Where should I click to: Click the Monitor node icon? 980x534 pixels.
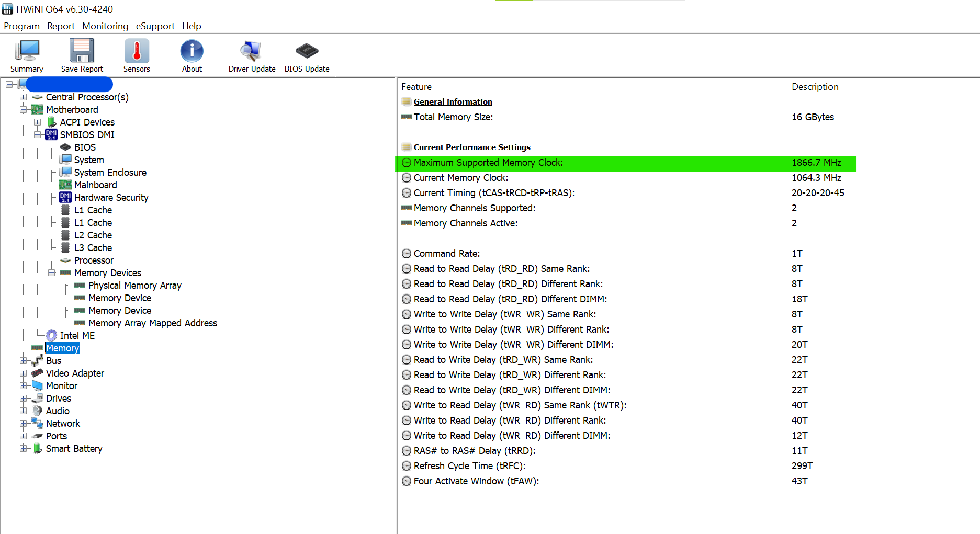[x=37, y=385]
